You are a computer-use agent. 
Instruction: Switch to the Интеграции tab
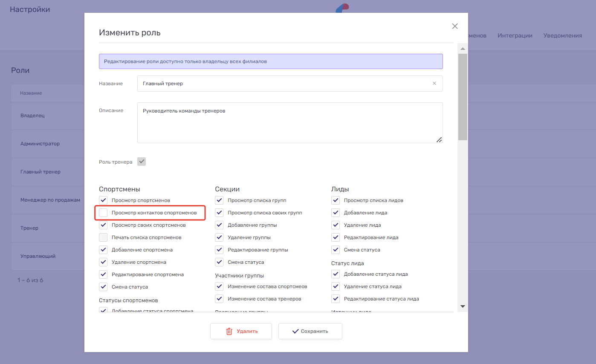coord(515,36)
